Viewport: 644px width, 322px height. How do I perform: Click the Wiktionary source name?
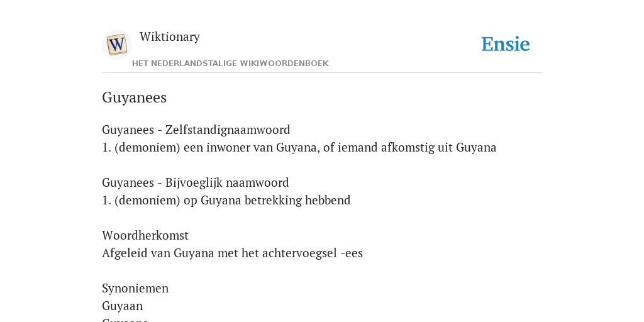click(x=170, y=36)
